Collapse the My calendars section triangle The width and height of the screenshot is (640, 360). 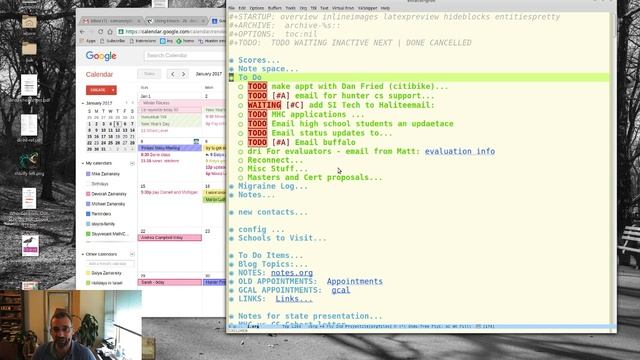pyautogui.click(x=83, y=163)
